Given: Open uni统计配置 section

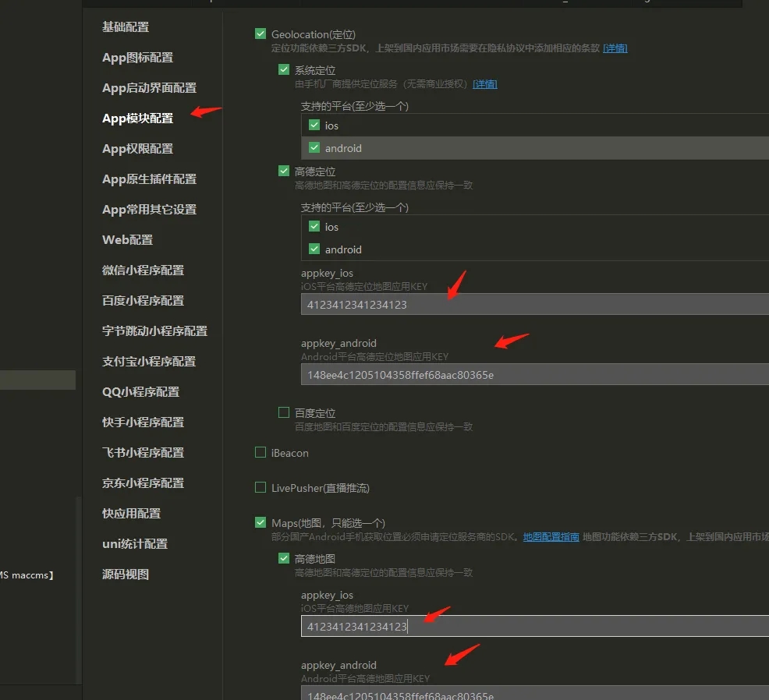Looking at the screenshot, I should point(135,543).
